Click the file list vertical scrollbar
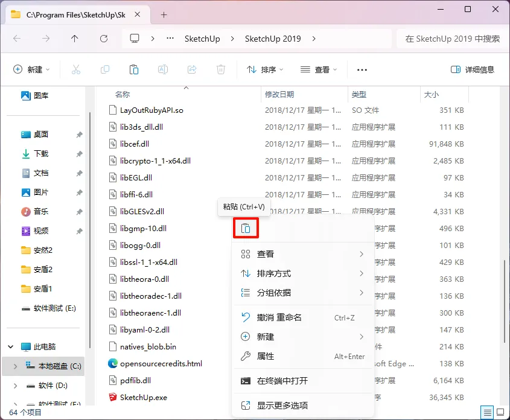This screenshot has width=510, height=420. (x=504, y=301)
